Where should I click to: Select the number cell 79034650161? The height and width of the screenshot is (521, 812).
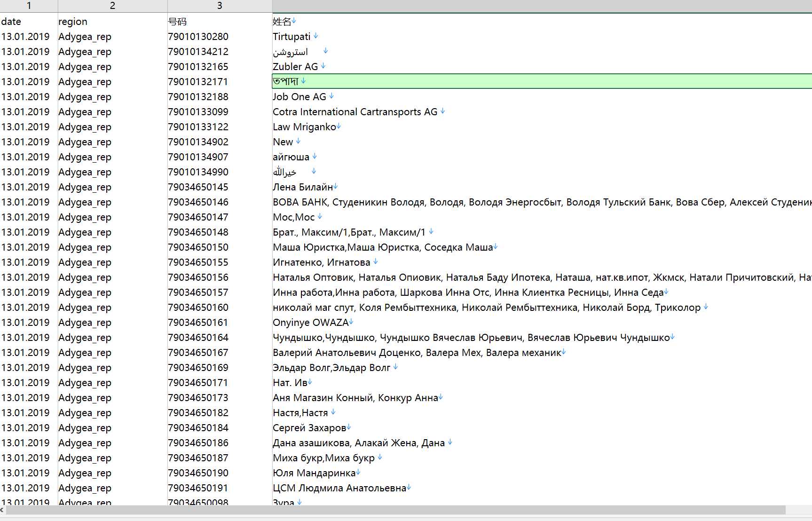point(220,323)
